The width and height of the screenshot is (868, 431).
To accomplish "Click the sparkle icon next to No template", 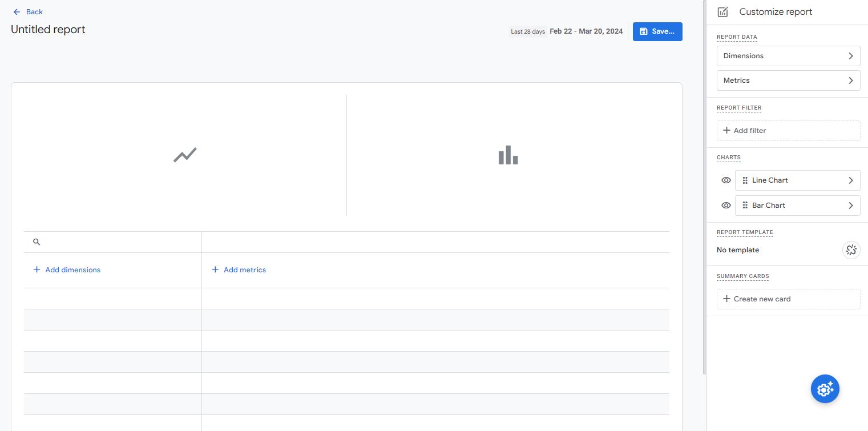I will click(851, 250).
